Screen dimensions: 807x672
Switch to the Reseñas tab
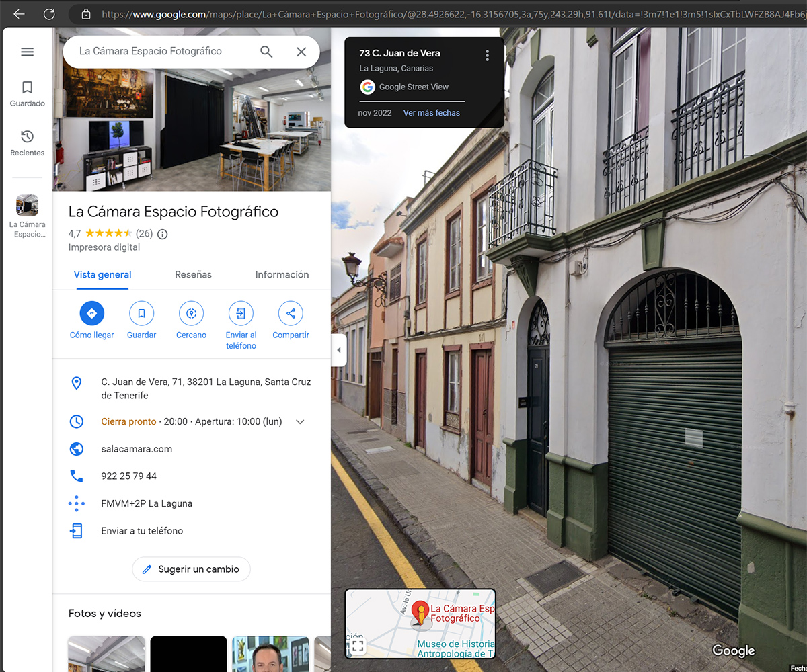(x=193, y=274)
